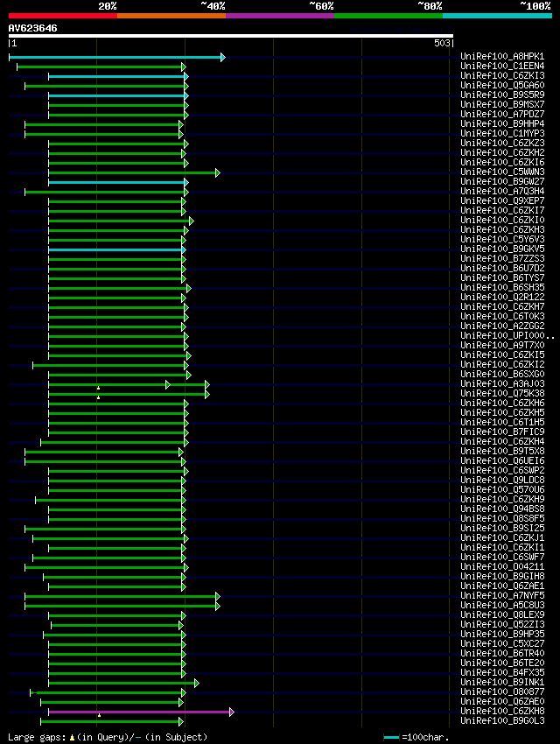The width and height of the screenshot is (560, 744).
Task: Click the arrowhead ending the A8HPK1 alignment
Action: (223, 58)
